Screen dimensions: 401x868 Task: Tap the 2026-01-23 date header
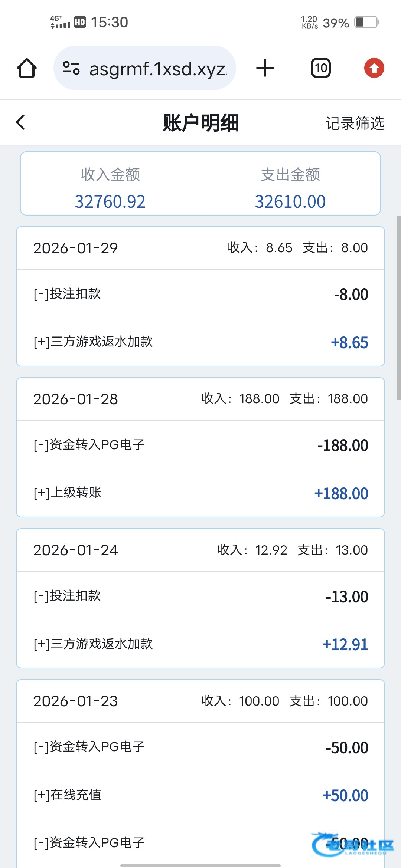click(x=76, y=701)
